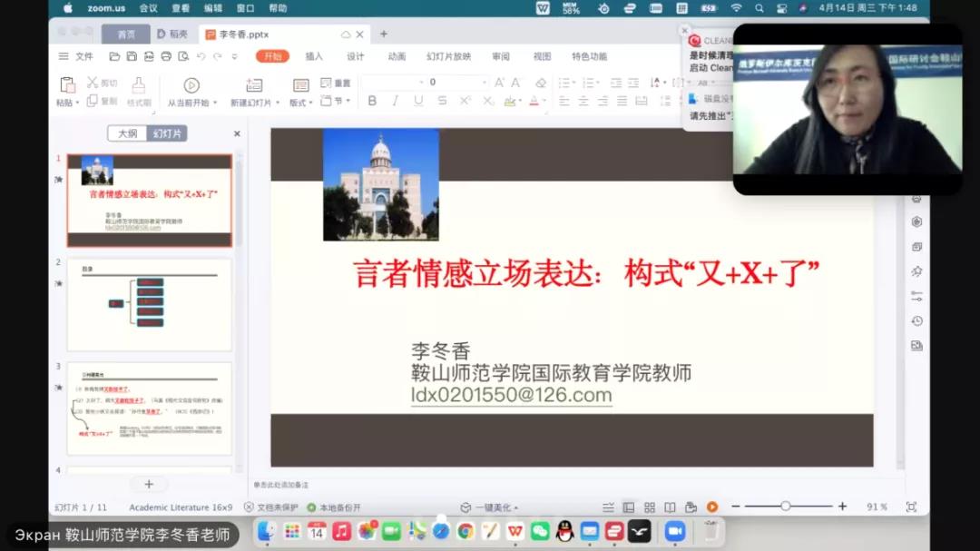
Task: Apply italic with the I icon
Action: (395, 101)
